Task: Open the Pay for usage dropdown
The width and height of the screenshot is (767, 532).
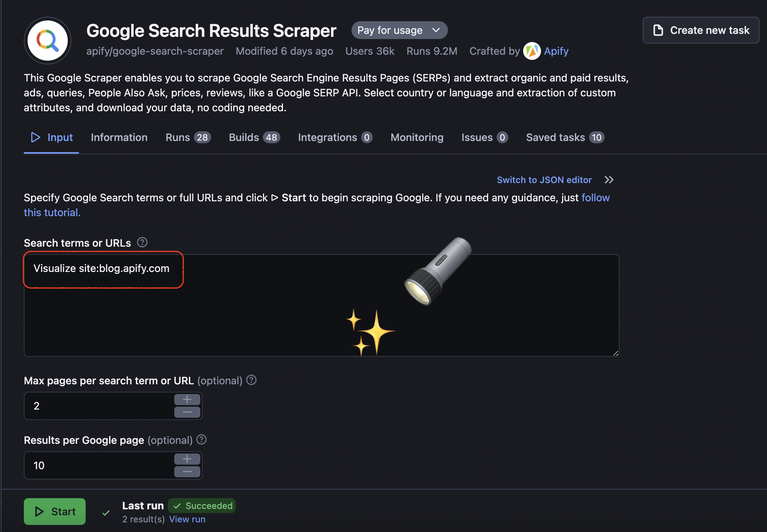Action: coord(399,30)
